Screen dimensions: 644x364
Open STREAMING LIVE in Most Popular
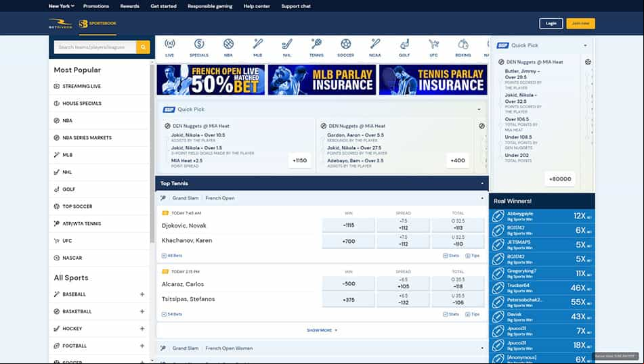coord(99,86)
